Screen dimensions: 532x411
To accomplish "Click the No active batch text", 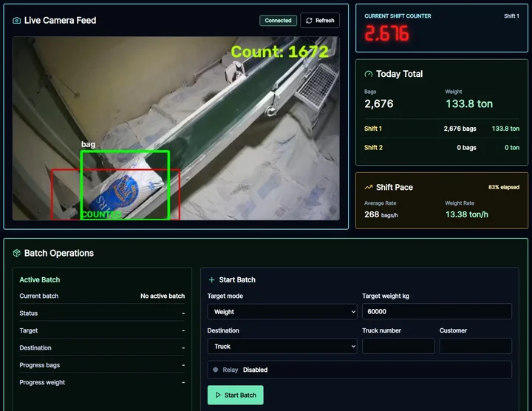I will pyautogui.click(x=163, y=296).
